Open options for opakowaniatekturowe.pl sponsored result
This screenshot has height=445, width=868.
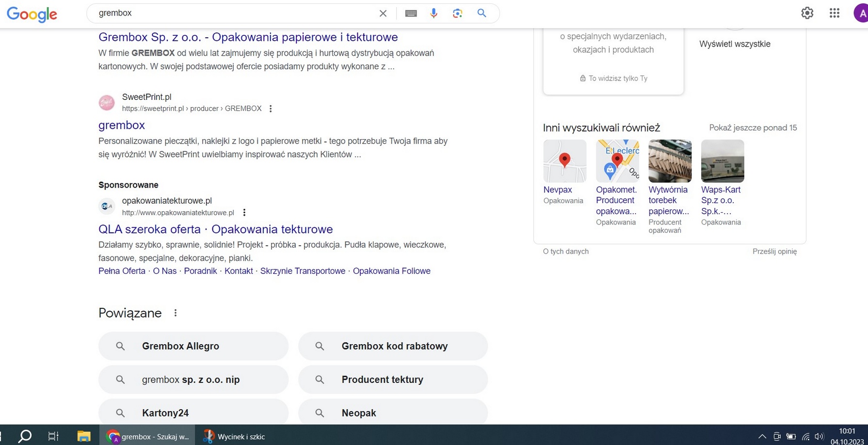[x=244, y=212]
